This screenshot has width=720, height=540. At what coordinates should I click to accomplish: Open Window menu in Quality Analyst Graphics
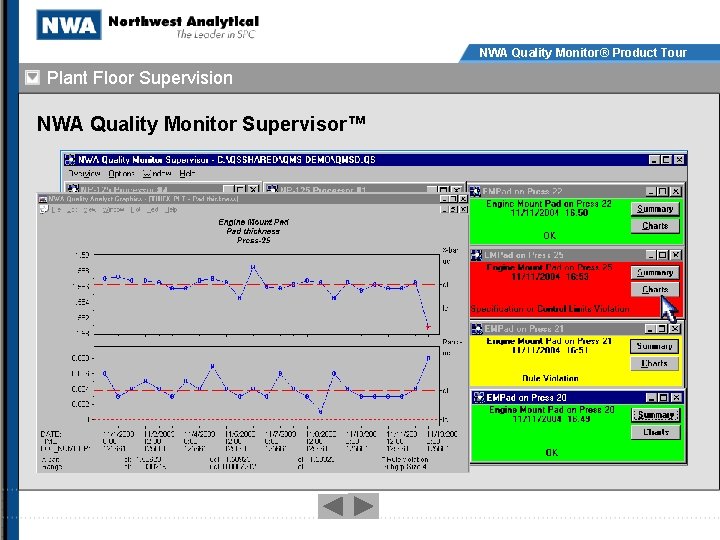click(113, 210)
